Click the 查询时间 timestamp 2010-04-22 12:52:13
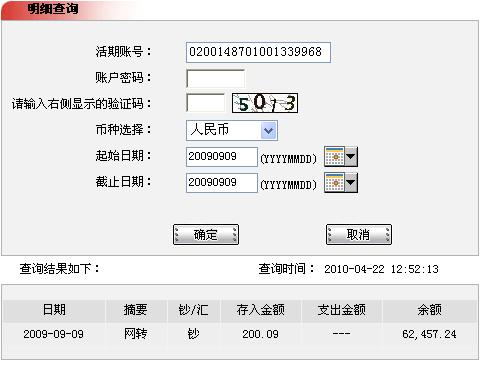Screen dimensions: 480x366 [x=381, y=269]
